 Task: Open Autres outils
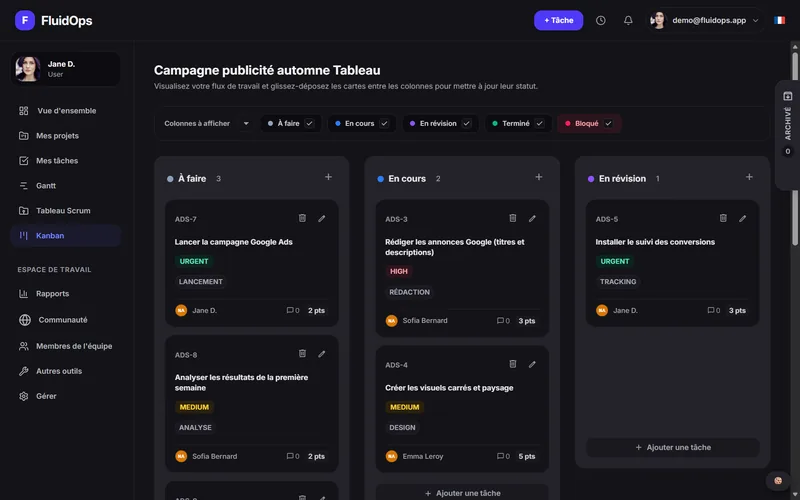[x=65, y=371]
